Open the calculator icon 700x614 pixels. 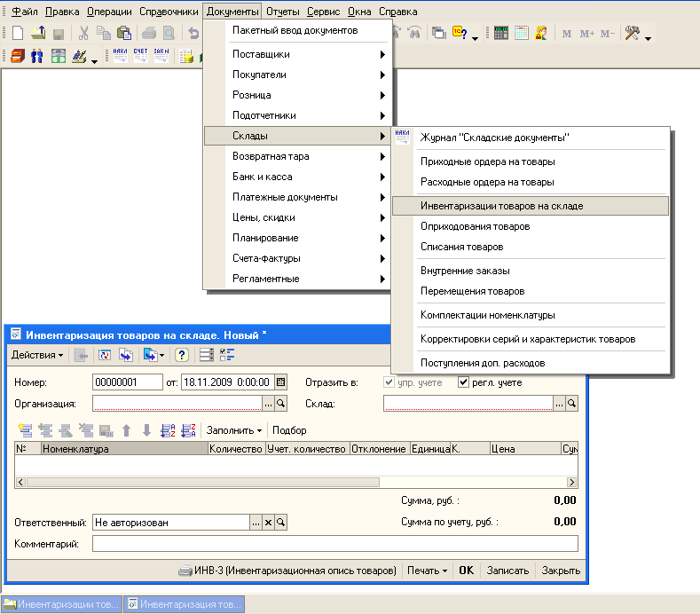[501, 33]
